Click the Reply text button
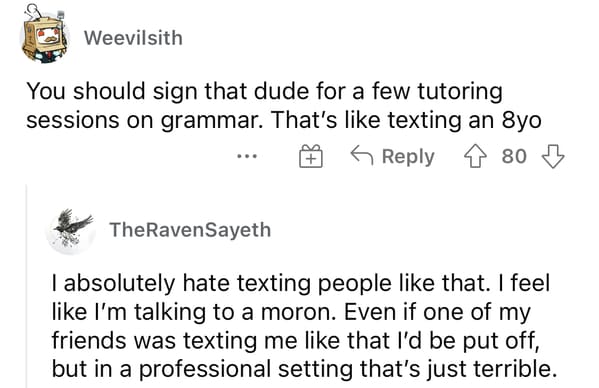 (408, 157)
